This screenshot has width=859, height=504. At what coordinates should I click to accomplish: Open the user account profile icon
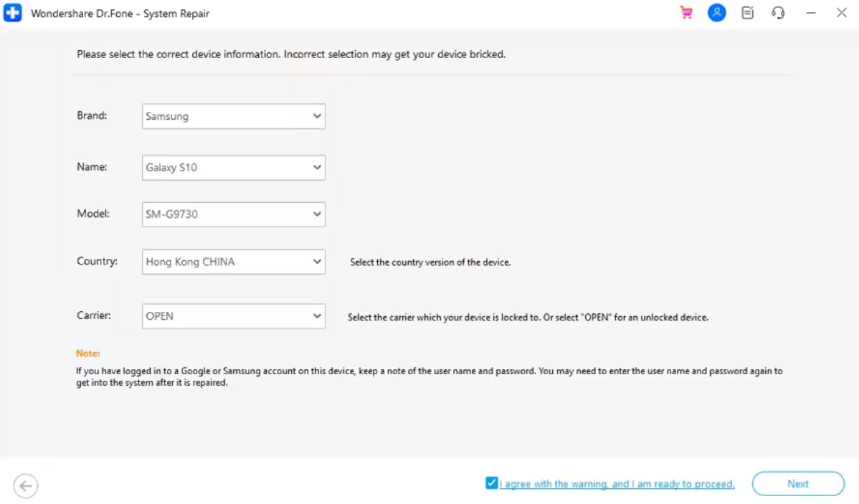tap(716, 13)
